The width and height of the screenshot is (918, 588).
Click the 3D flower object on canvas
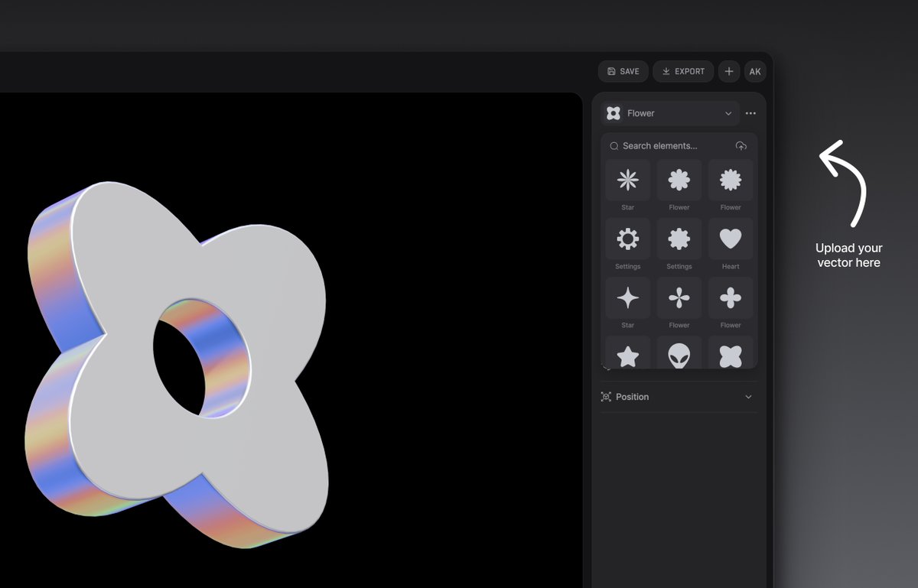[x=177, y=365]
